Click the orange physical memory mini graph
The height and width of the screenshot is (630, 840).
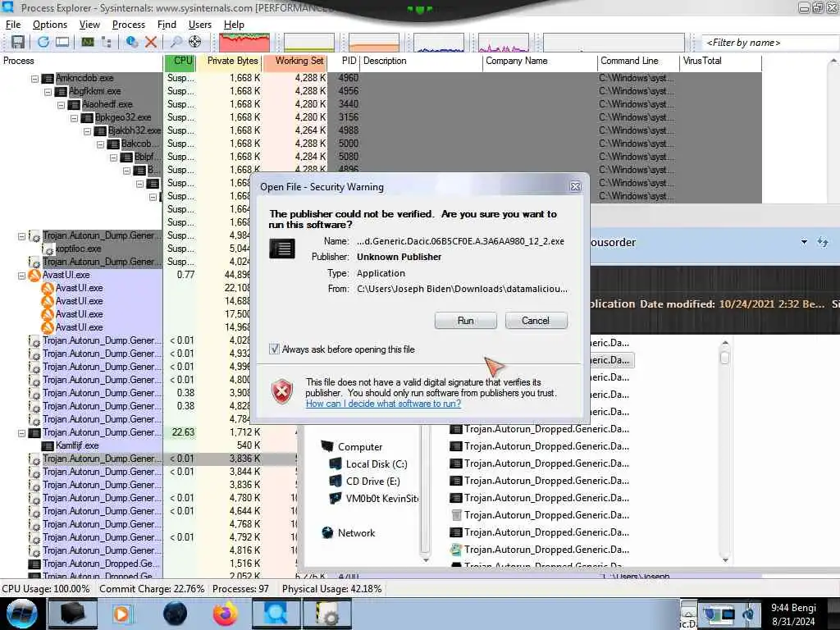click(x=374, y=43)
